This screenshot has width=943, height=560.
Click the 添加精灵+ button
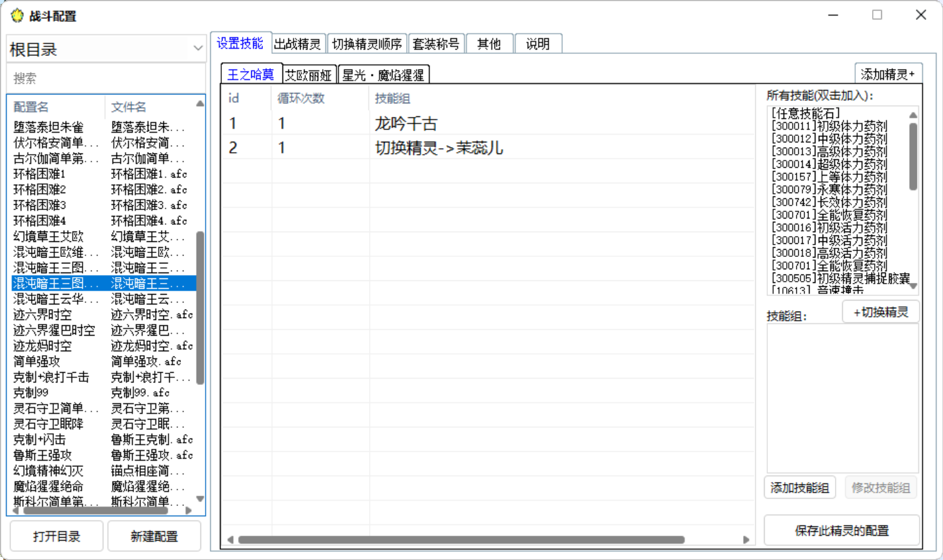pos(888,74)
